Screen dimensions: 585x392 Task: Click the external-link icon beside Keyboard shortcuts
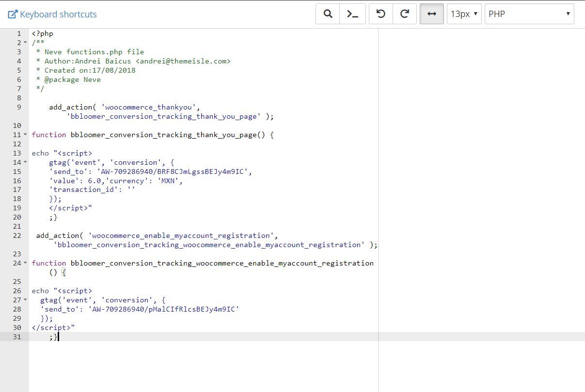pos(13,14)
